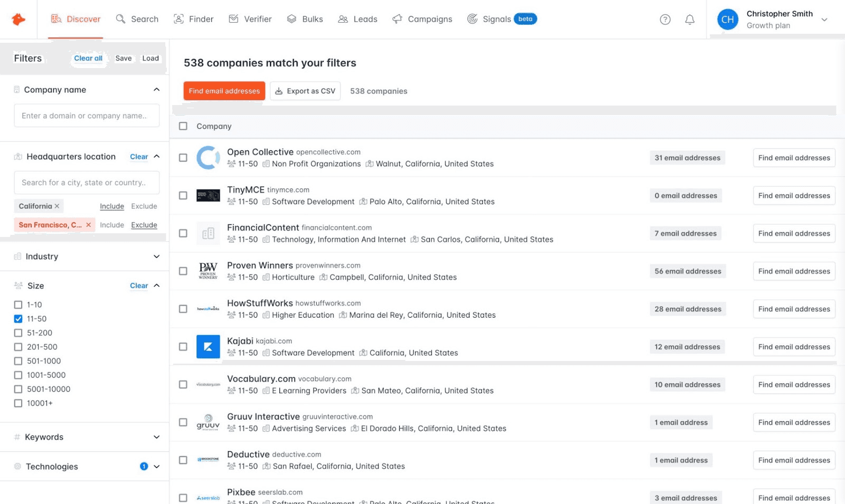
Task: Check the 1001-5000 size checkbox
Action: (18, 375)
